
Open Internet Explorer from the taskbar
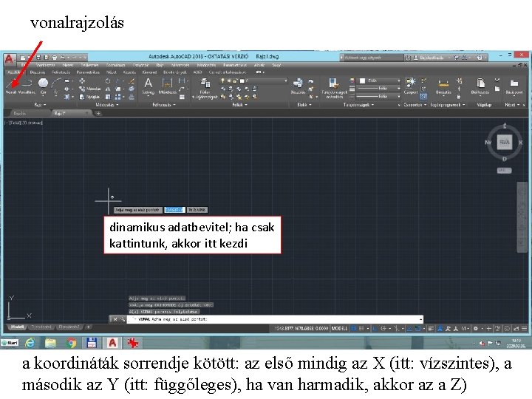(x=30, y=343)
